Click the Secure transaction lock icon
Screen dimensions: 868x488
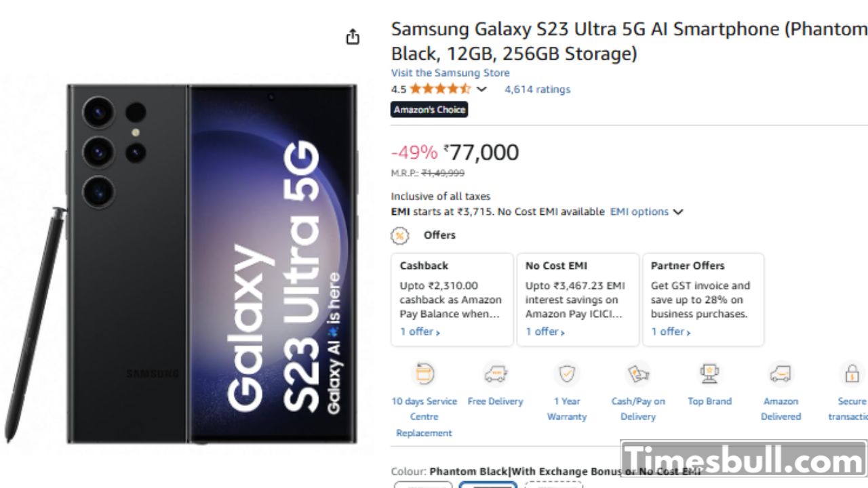[852, 373]
